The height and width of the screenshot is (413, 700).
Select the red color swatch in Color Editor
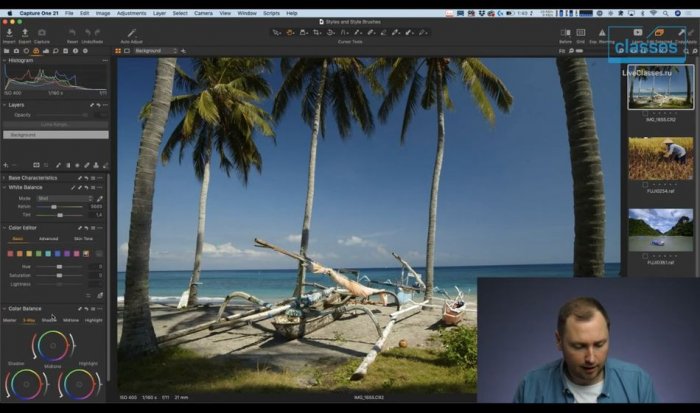[x=10, y=254]
